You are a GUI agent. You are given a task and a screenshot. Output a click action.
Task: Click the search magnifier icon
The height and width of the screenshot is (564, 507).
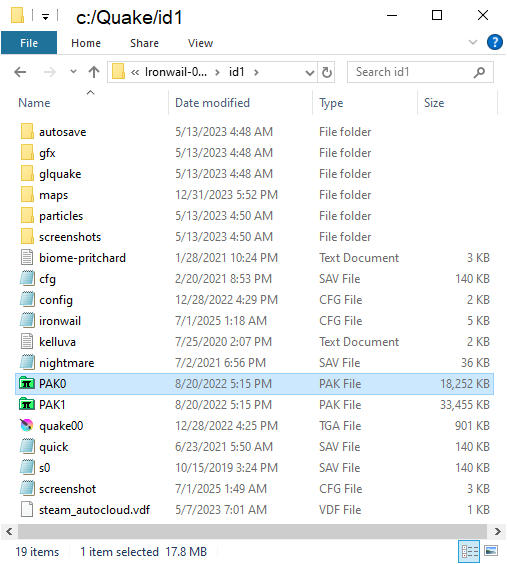point(479,72)
